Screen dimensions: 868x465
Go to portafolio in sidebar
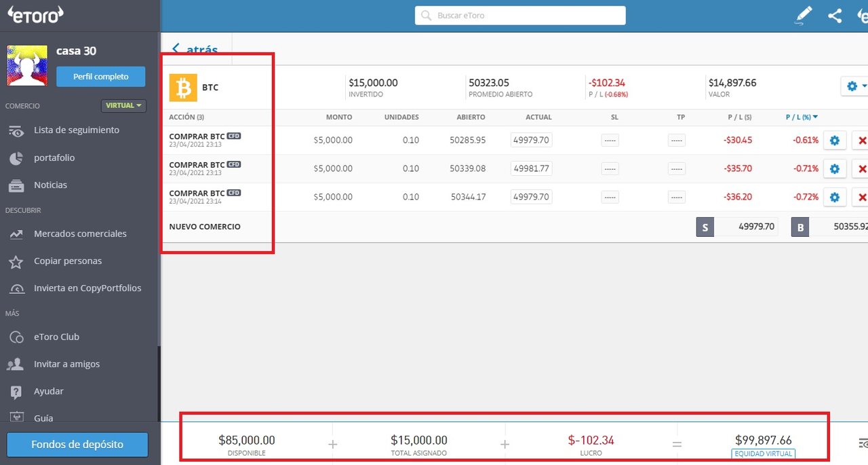point(54,157)
